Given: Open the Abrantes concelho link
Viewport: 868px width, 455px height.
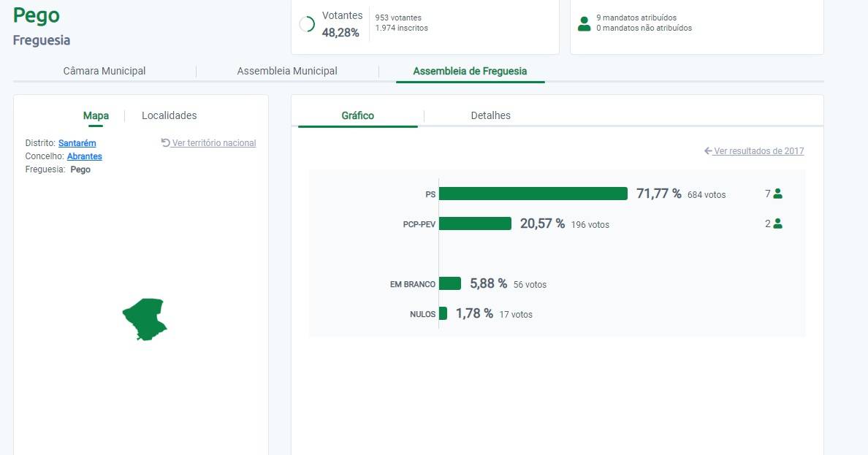Looking at the screenshot, I should 84,156.
